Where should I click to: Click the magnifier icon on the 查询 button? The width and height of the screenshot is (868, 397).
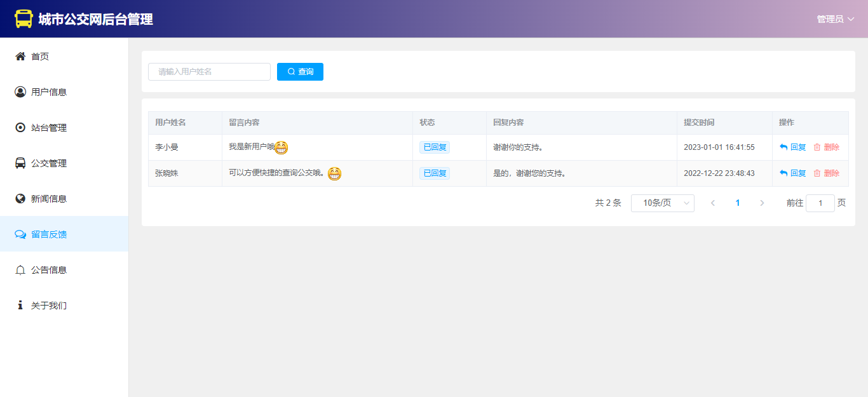(x=291, y=72)
